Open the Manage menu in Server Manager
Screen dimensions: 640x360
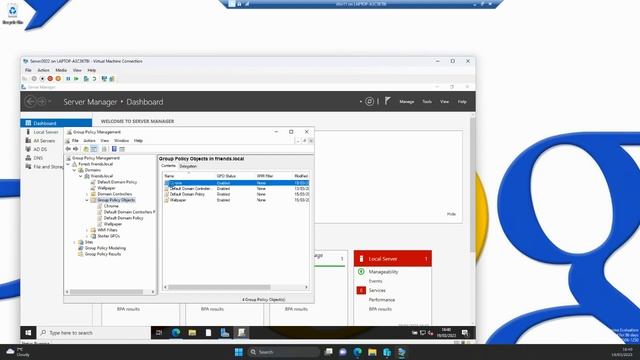coord(407,102)
